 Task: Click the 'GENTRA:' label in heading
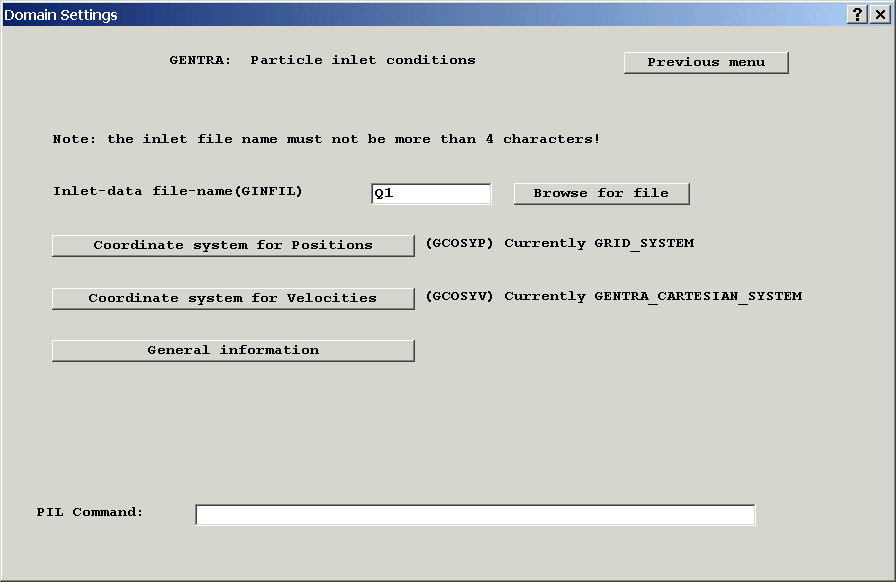(x=200, y=60)
